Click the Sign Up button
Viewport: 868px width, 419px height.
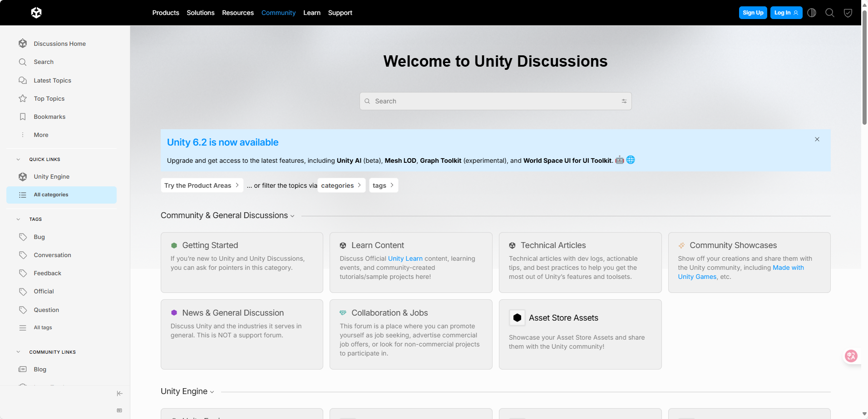tap(753, 13)
